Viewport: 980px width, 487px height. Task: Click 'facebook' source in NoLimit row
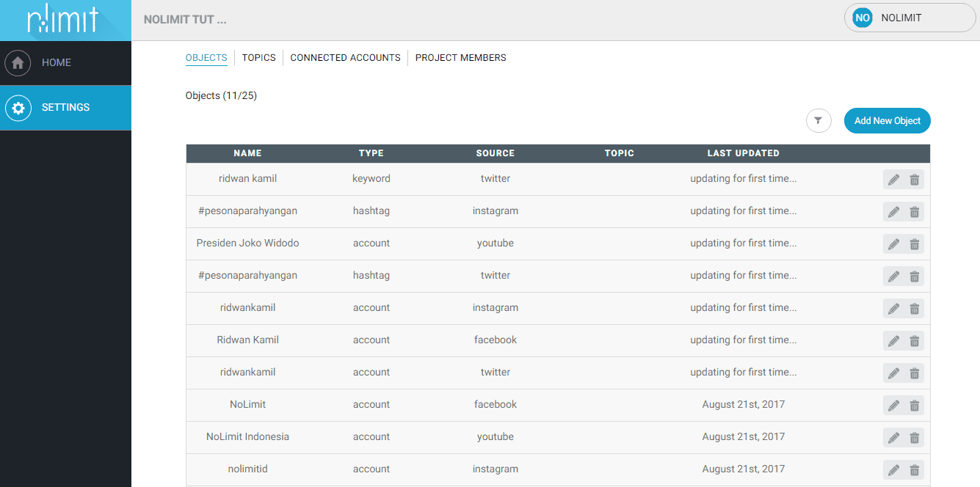pos(496,405)
